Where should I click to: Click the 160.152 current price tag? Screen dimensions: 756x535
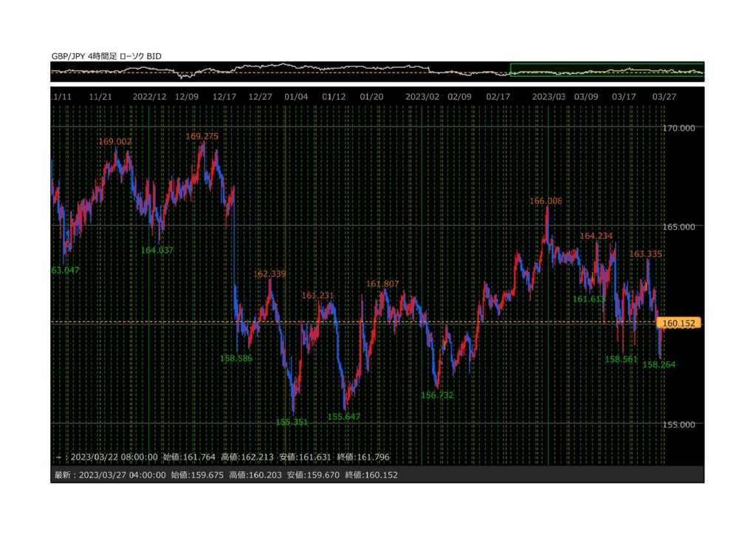tap(680, 323)
